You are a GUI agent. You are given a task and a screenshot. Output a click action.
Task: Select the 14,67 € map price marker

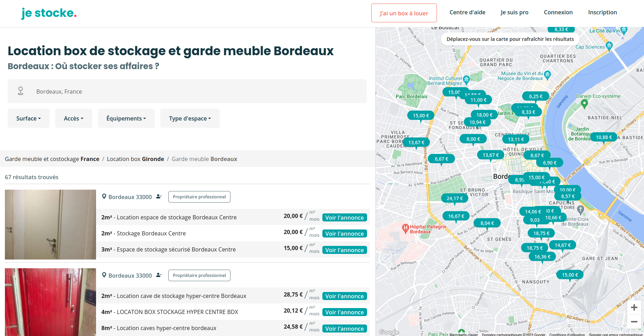point(563,245)
